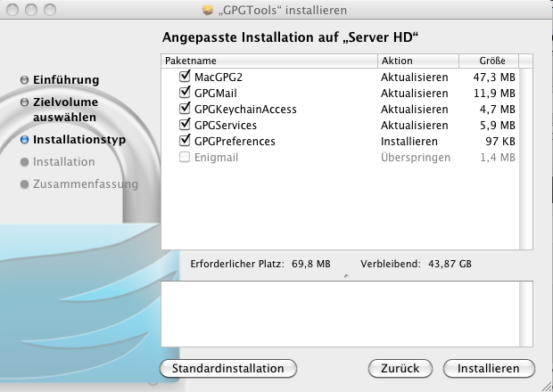Click the split-view divider handle dot
553x392 pixels.
coord(346,276)
